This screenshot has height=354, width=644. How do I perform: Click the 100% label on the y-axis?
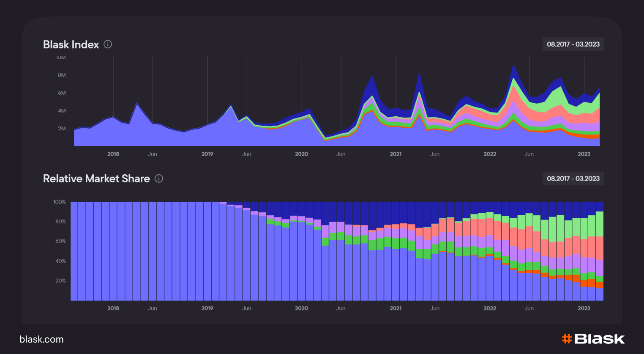tap(60, 202)
